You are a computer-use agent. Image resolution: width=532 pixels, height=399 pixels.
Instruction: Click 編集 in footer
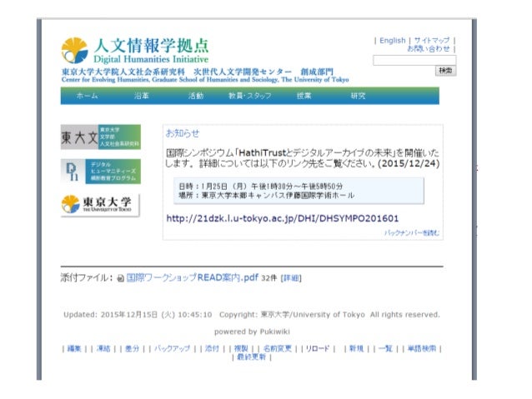[x=74, y=348]
